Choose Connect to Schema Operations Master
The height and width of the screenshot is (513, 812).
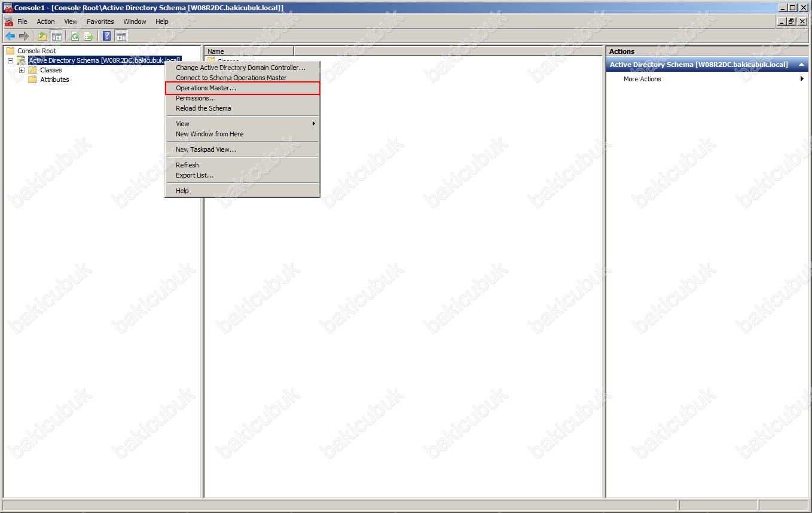(x=242, y=78)
